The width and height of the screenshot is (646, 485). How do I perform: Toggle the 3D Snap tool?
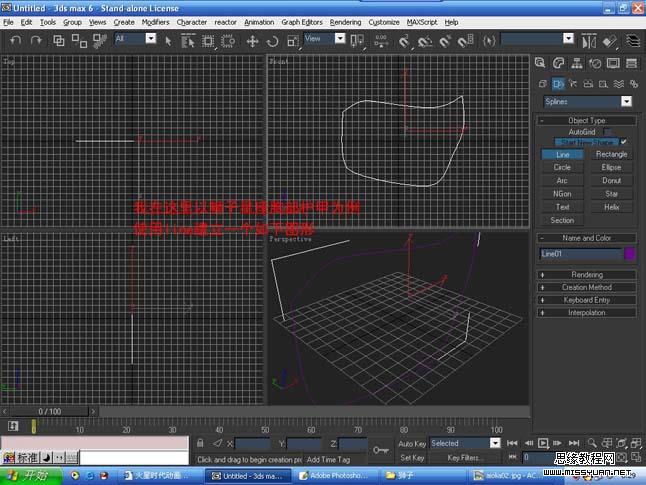404,41
